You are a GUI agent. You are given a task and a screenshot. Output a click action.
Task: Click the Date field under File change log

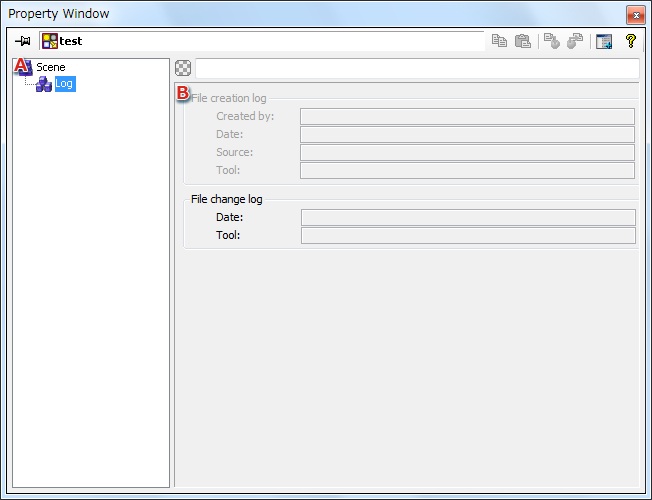[467, 217]
